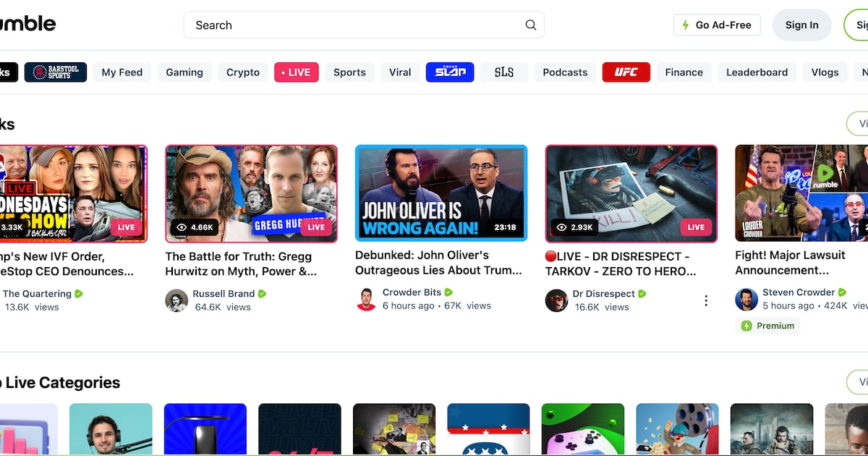Click the "23:18" duration label
The width and height of the screenshot is (868, 456).
click(505, 227)
